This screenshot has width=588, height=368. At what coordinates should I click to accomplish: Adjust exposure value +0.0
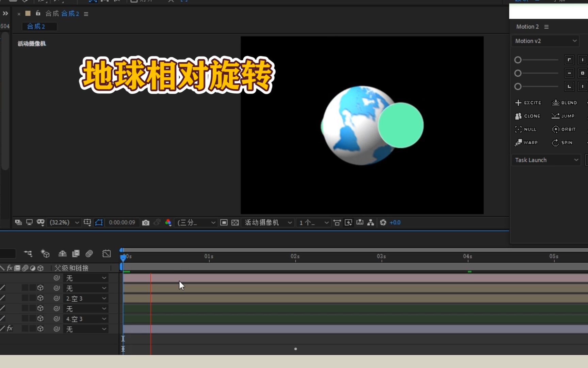(x=395, y=223)
